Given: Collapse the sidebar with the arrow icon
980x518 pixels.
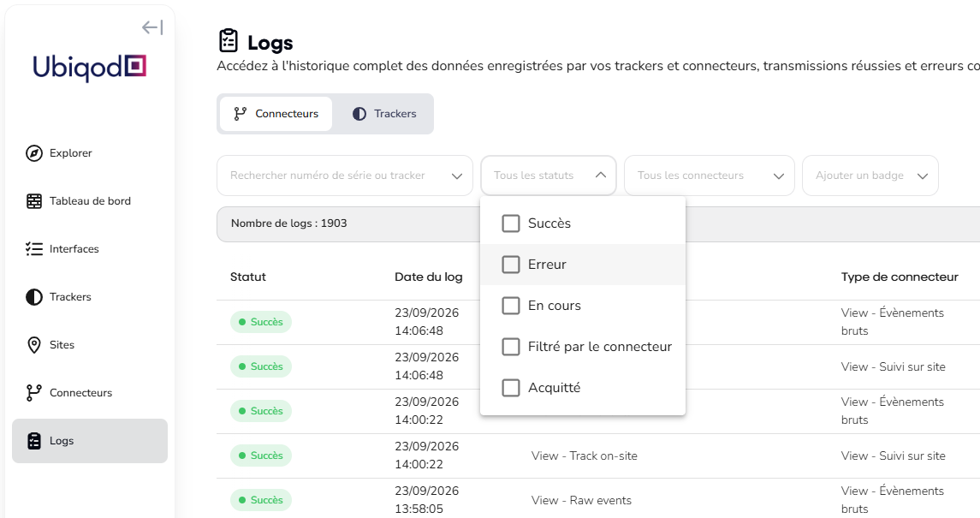Looking at the screenshot, I should 152,27.
